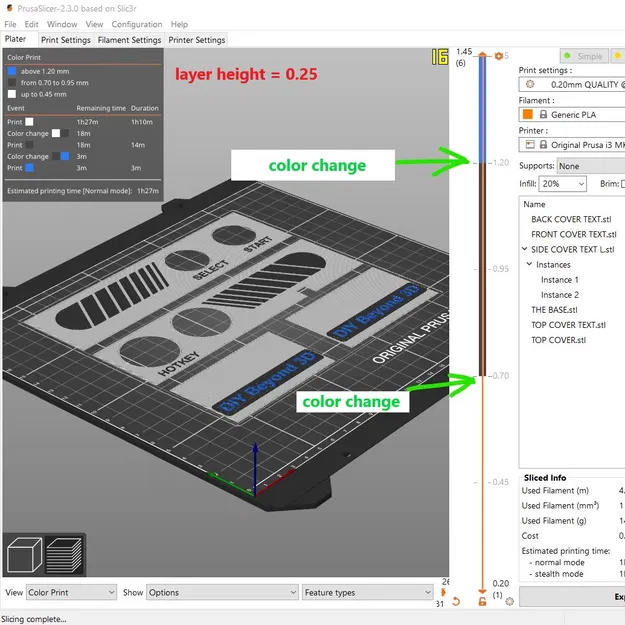This screenshot has width=625, height=625.
Task: Select Instance 1 in object list
Action: point(560,280)
